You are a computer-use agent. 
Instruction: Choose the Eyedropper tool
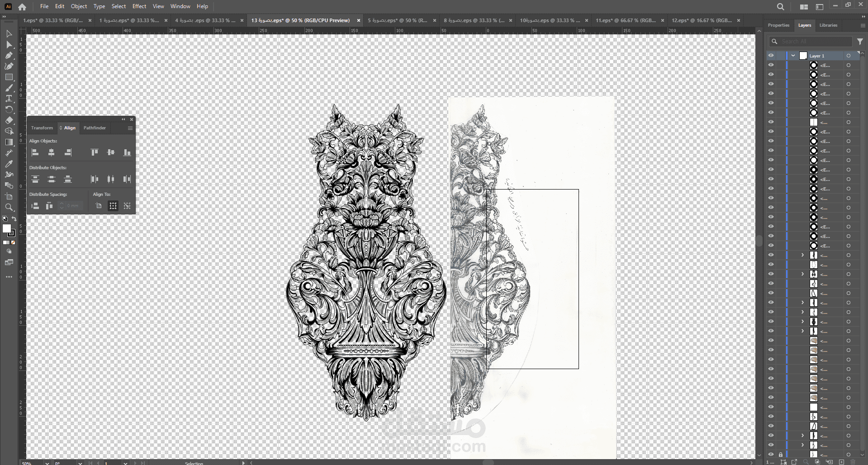point(9,164)
